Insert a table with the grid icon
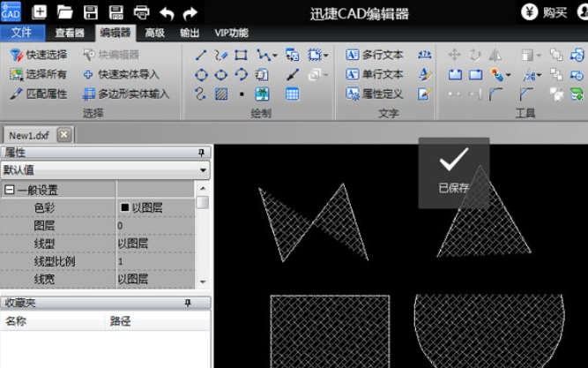The width and height of the screenshot is (588, 368). click(x=292, y=94)
